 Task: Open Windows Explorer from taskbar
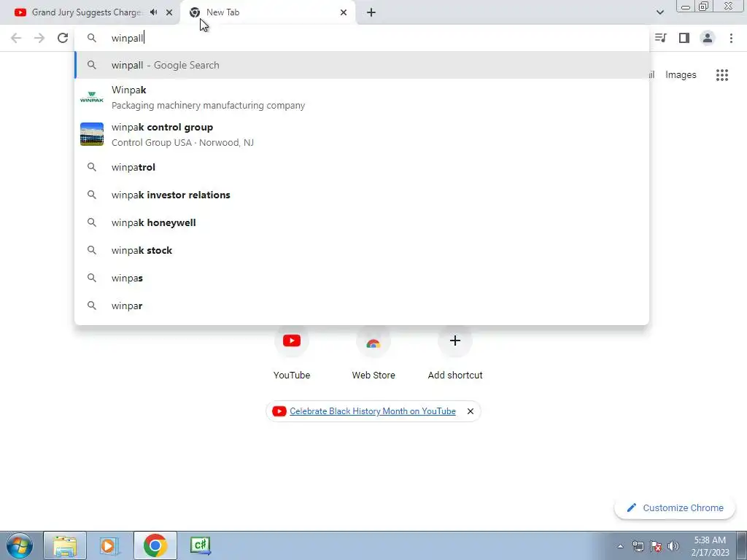[65, 545]
